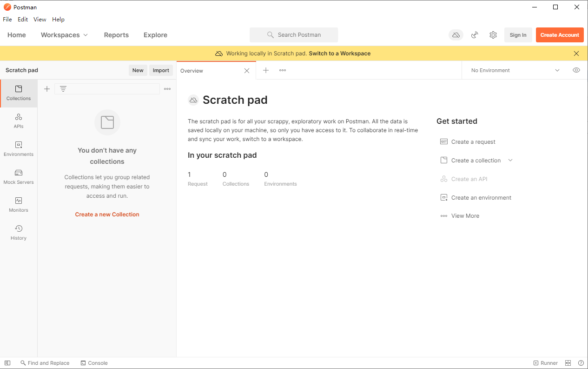The height and width of the screenshot is (369, 588).
Task: Go to Explore
Action: tap(155, 35)
